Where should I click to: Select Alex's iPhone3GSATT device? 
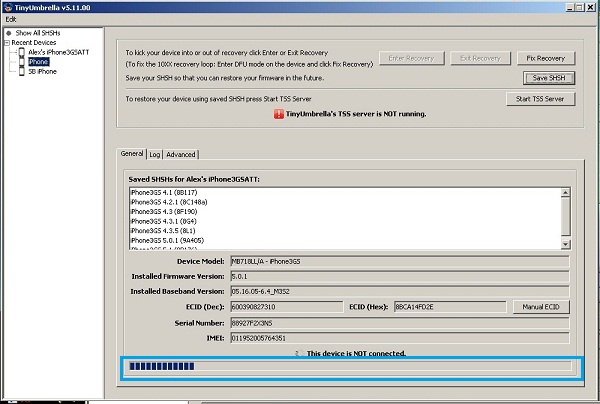pyautogui.click(x=58, y=52)
